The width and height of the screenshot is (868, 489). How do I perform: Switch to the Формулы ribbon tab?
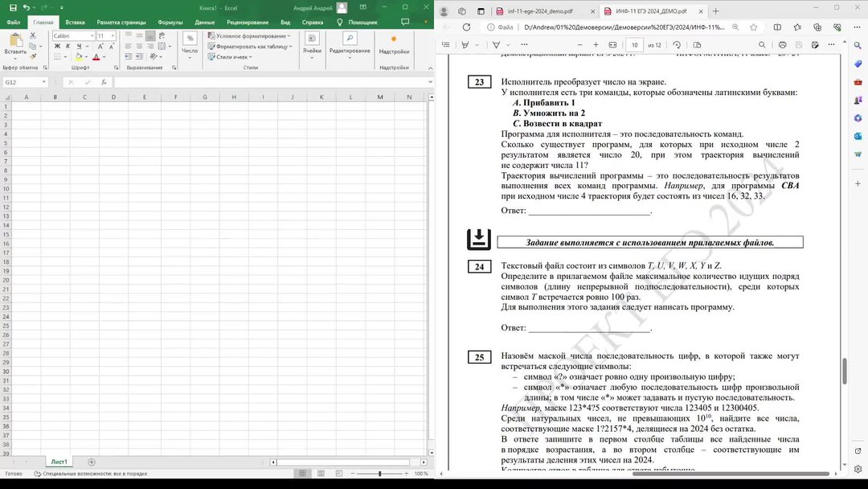tap(170, 23)
